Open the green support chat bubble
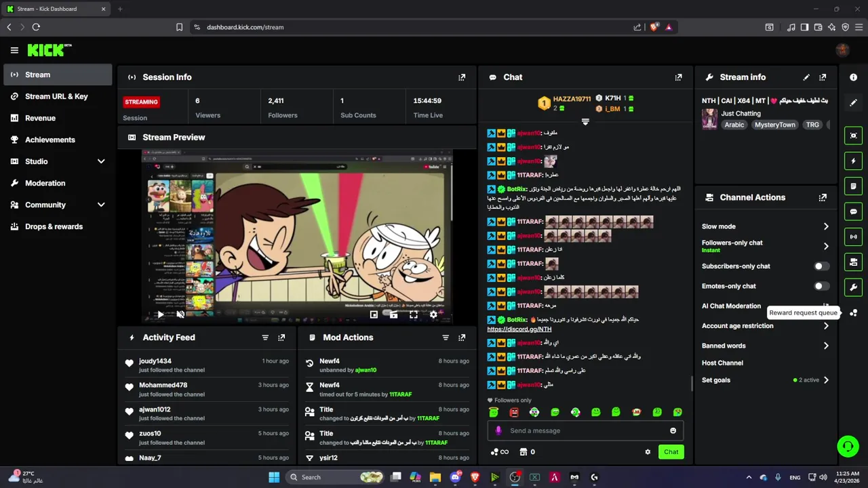 coord(848,446)
